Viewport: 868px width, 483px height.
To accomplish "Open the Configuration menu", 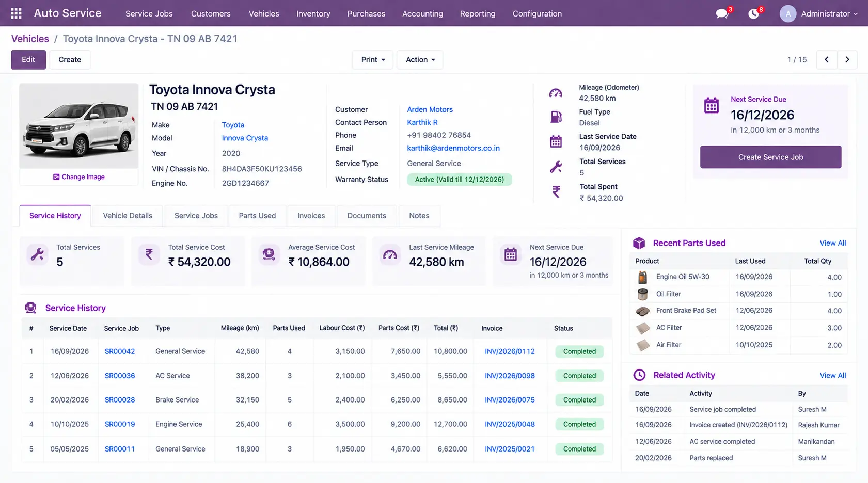I will coord(537,14).
